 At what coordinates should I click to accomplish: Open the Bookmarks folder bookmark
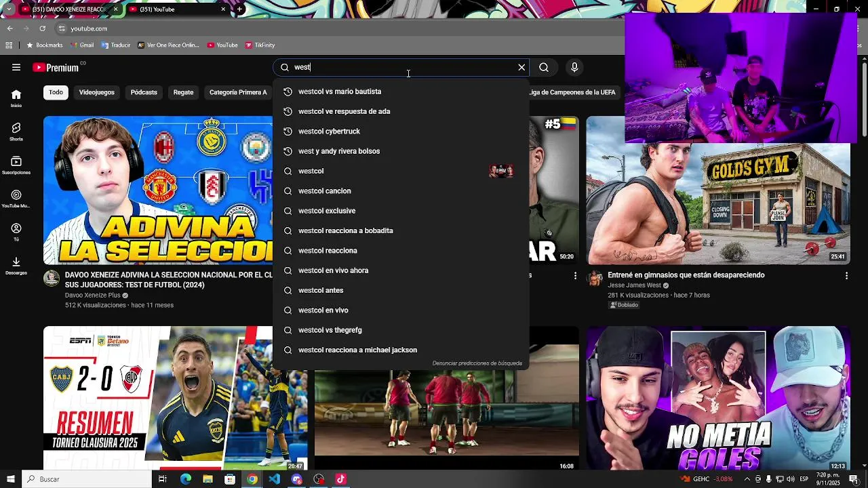(44, 45)
